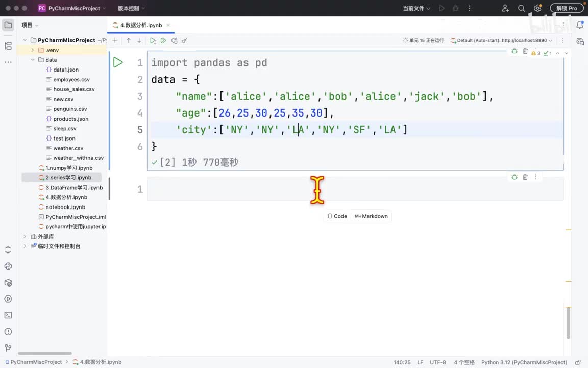Screen dimensions: 588x368
Task: Open the Services tool window icon
Action: tap(8, 299)
